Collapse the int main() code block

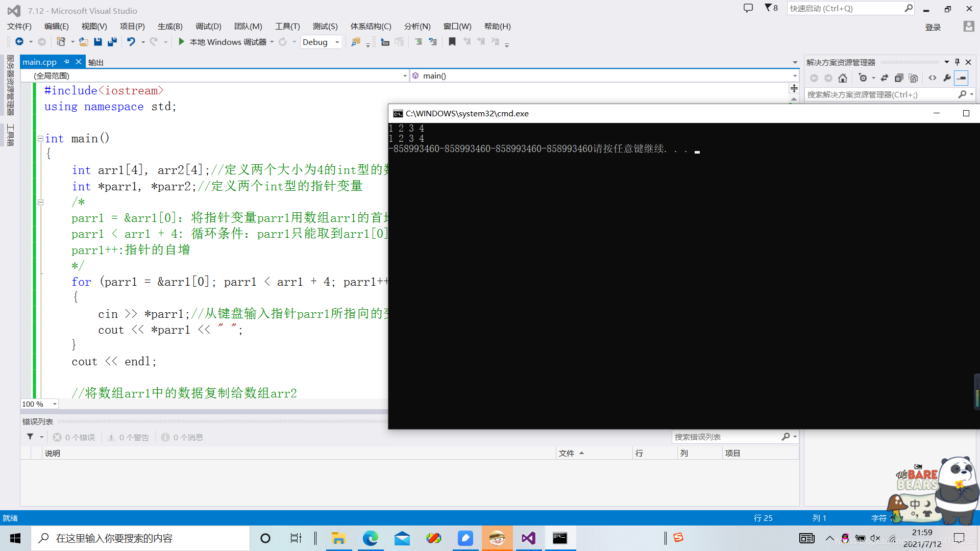pyautogui.click(x=40, y=138)
